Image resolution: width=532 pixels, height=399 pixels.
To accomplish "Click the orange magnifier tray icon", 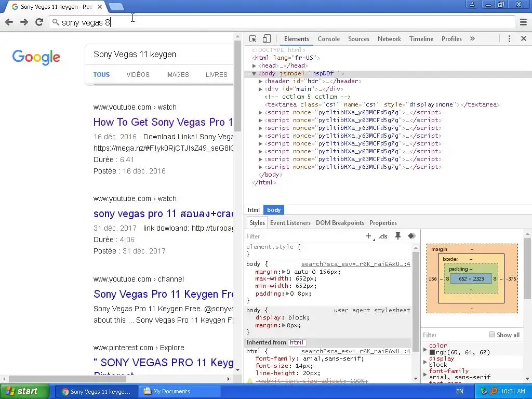I will [x=494, y=391].
